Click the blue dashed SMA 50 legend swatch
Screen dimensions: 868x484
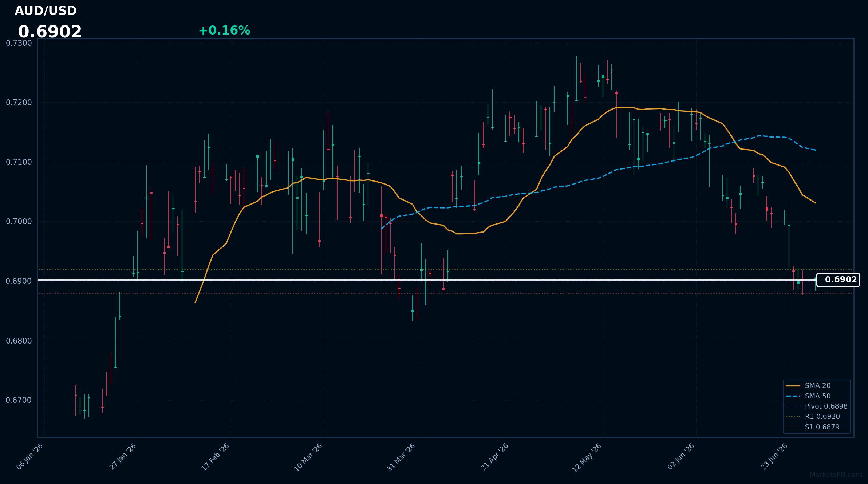tap(793, 396)
